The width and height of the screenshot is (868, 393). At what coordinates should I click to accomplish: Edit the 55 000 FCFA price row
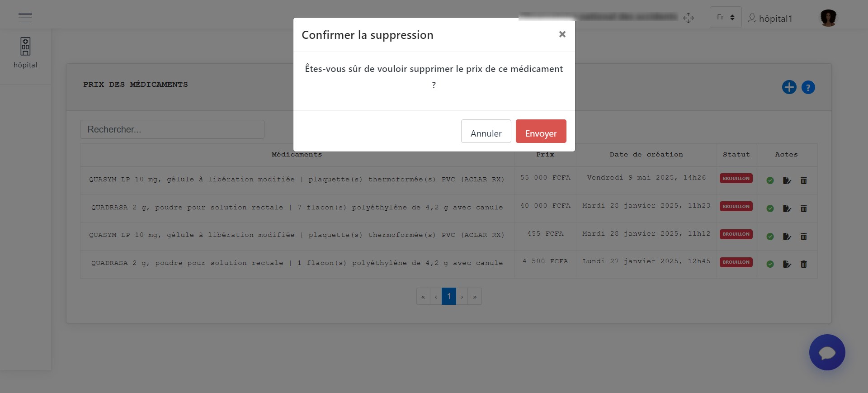pyautogui.click(x=787, y=180)
